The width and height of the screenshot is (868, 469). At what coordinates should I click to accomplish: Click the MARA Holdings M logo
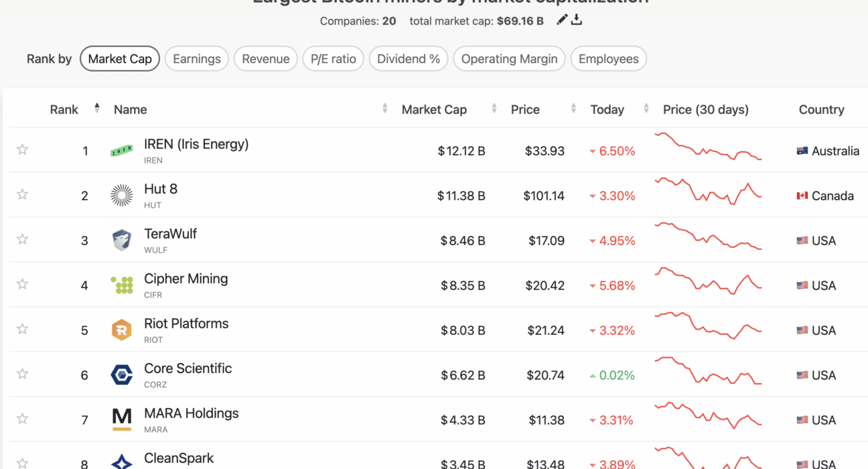(121, 420)
